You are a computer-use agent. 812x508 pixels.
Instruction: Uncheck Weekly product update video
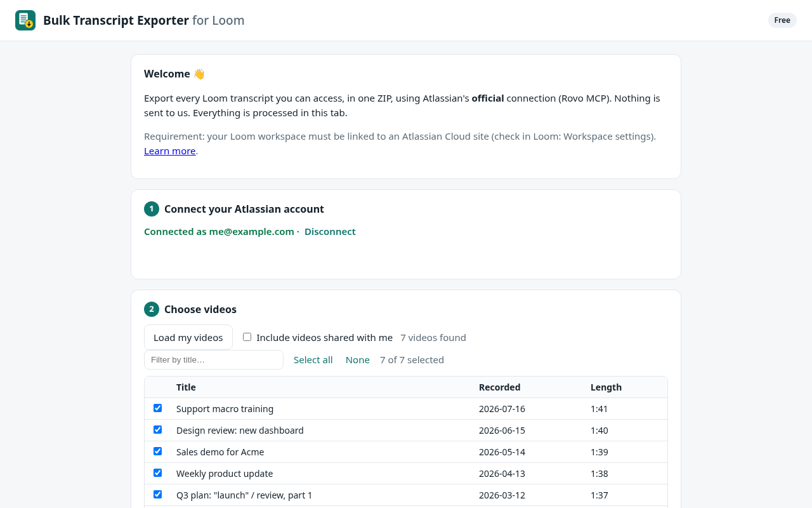pyautogui.click(x=157, y=473)
